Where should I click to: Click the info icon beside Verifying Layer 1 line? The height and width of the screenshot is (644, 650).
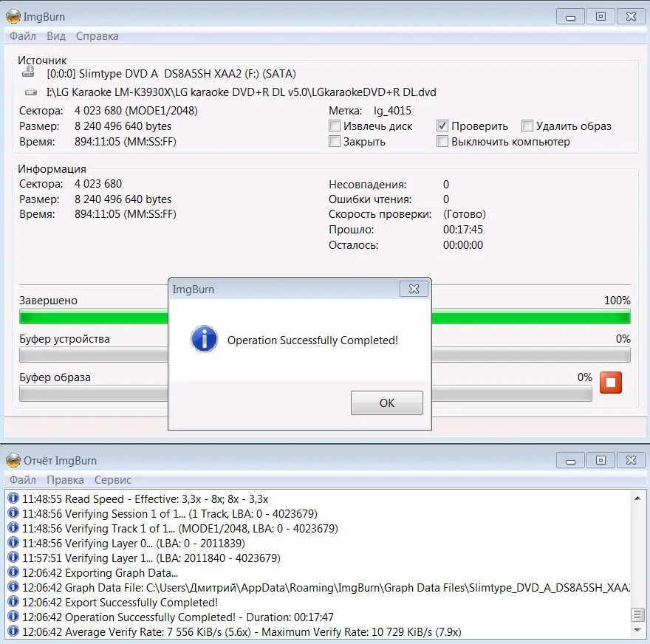click(x=13, y=557)
